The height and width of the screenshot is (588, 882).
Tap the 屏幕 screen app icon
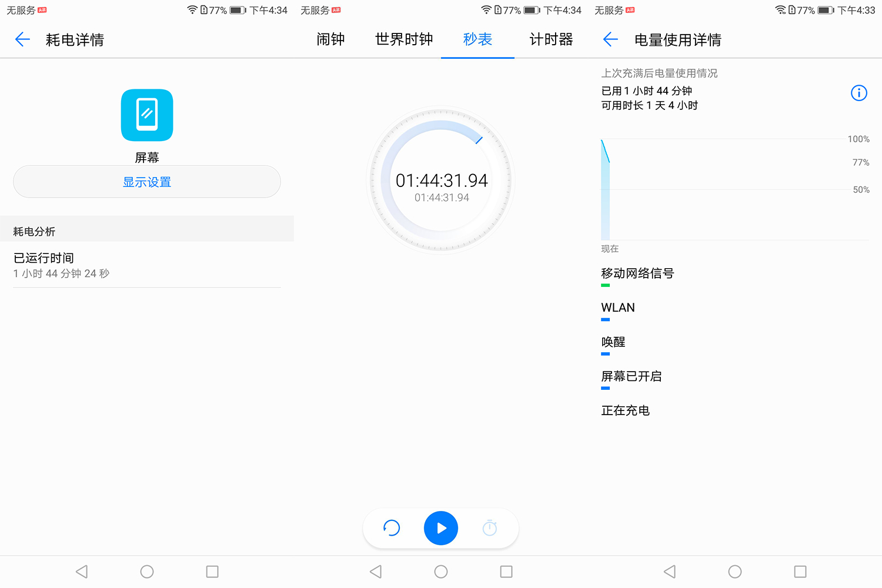[x=146, y=115]
